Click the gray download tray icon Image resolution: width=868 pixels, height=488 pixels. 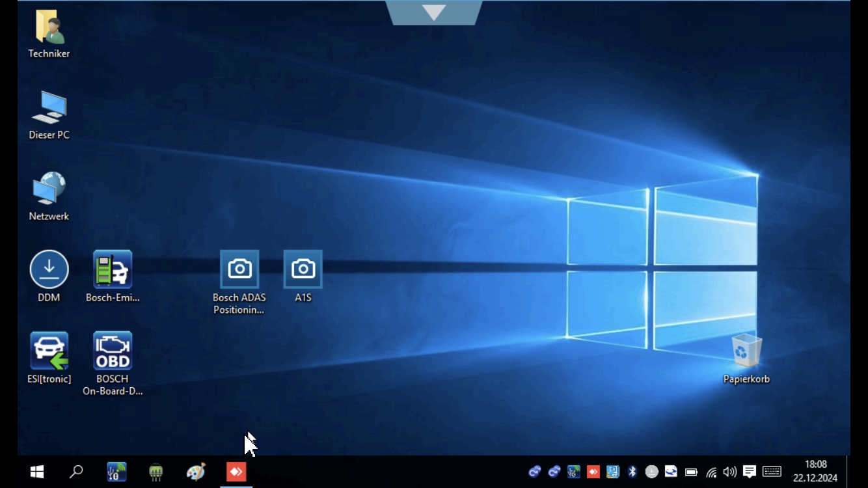pyautogui.click(x=651, y=472)
